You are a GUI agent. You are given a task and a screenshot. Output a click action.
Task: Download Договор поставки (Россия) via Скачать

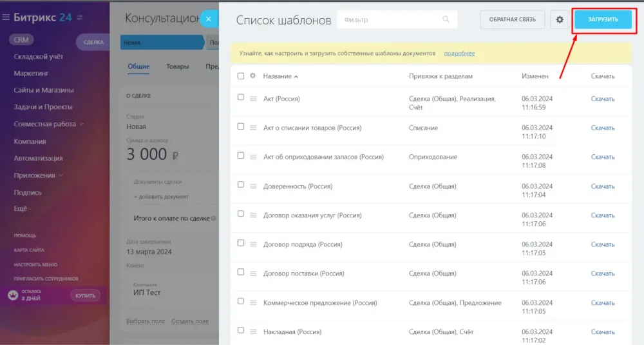(603, 273)
